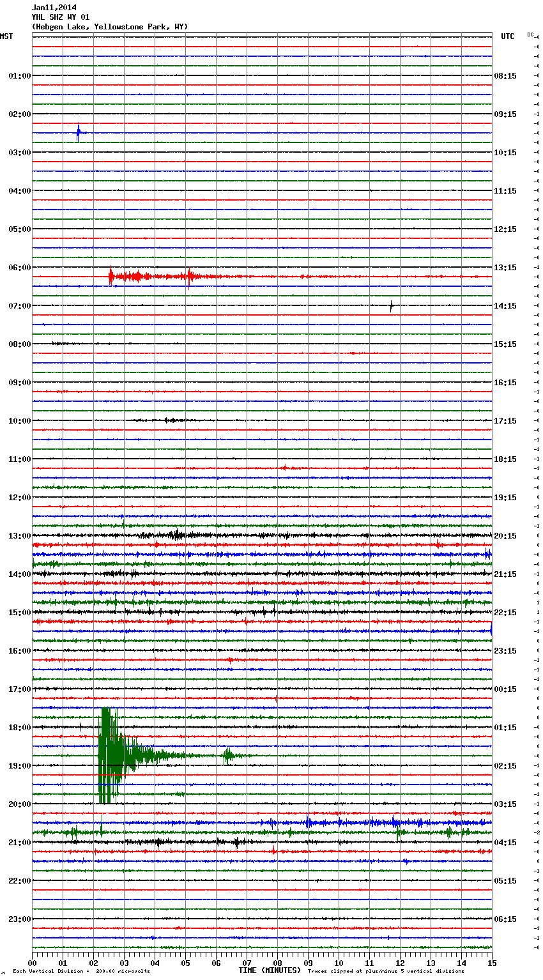Click the 12:00 MST time label

20,498
